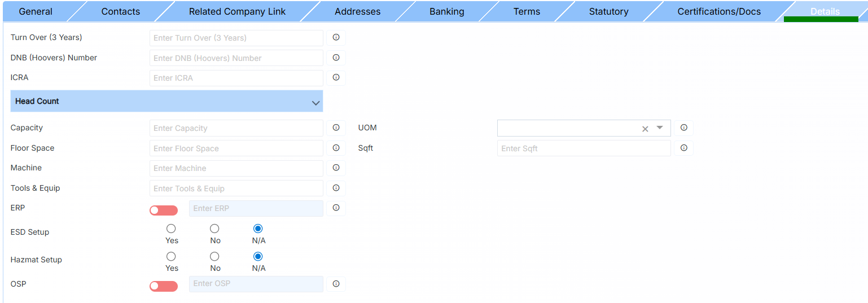
Task: Select Yes for ESD Setup
Action: click(171, 229)
